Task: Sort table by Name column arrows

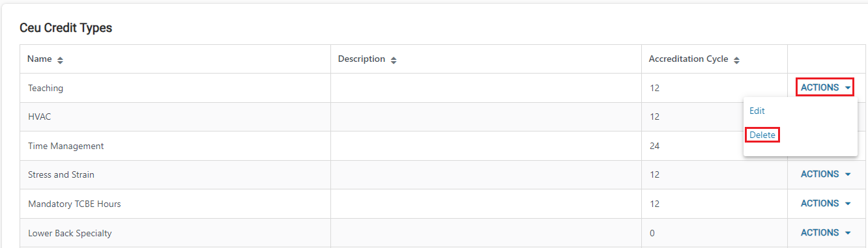Action: [x=61, y=60]
